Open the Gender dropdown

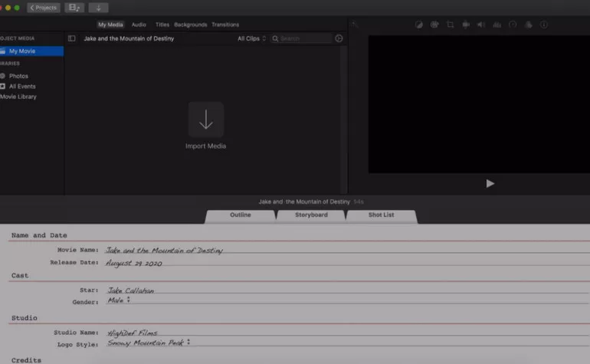[119, 300]
